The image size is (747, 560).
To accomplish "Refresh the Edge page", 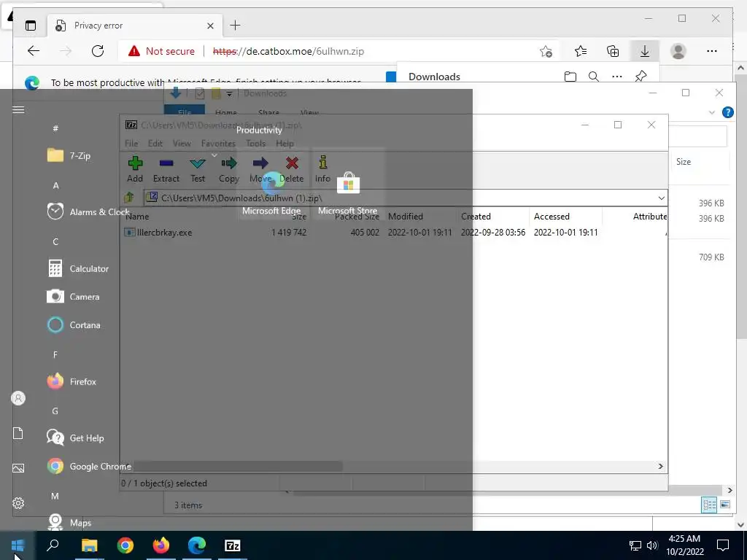I will [98, 51].
